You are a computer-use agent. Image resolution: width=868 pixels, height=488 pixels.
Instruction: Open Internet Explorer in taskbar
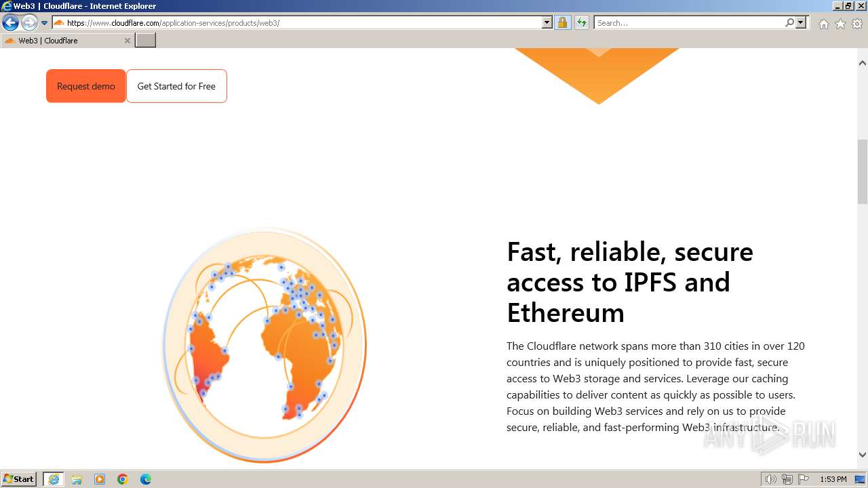tap(54, 479)
